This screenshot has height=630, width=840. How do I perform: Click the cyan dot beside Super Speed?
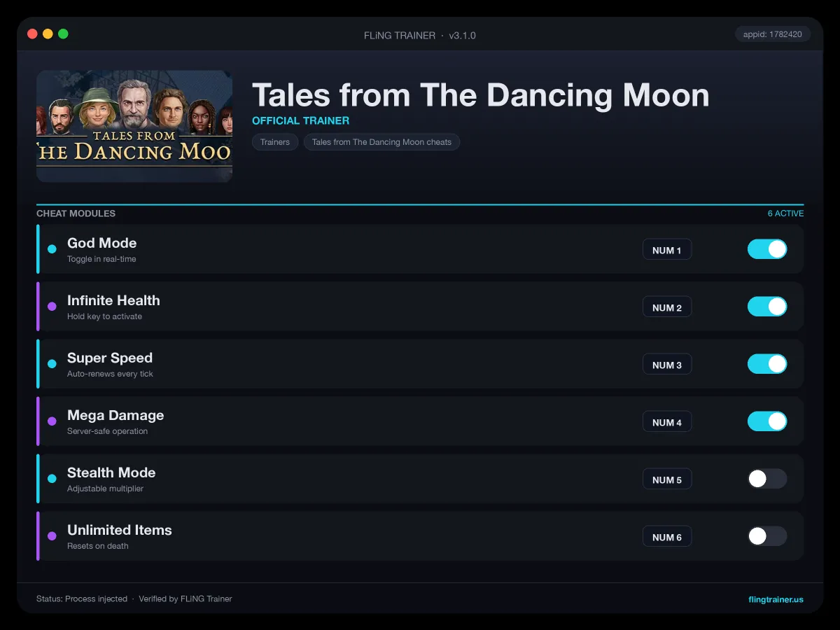[52, 364]
